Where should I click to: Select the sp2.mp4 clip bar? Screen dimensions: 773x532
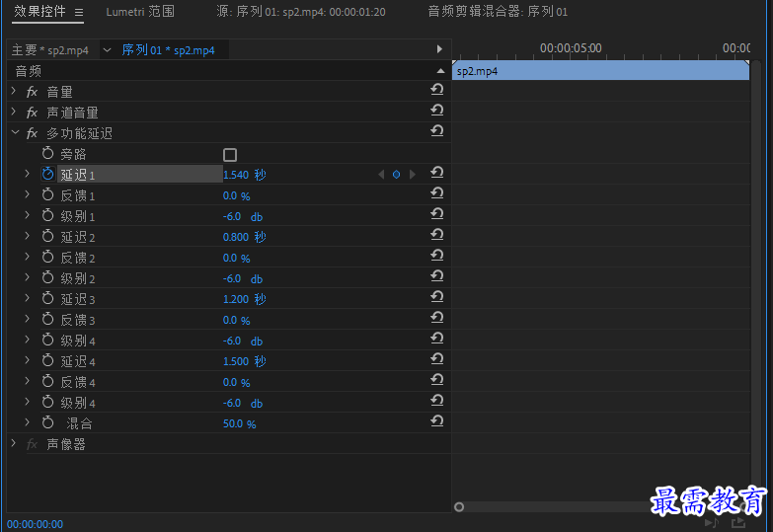pos(600,71)
